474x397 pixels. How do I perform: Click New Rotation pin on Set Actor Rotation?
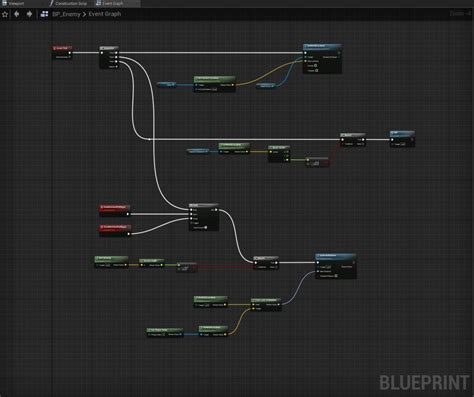(x=318, y=271)
